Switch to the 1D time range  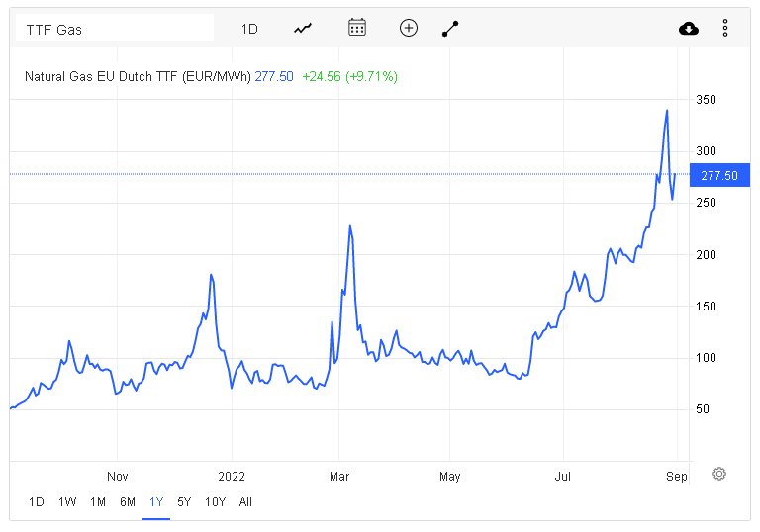37,502
